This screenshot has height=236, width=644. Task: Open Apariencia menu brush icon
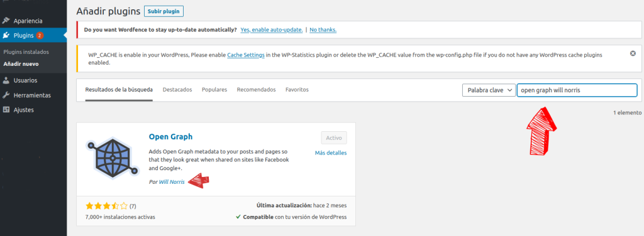tap(6, 21)
